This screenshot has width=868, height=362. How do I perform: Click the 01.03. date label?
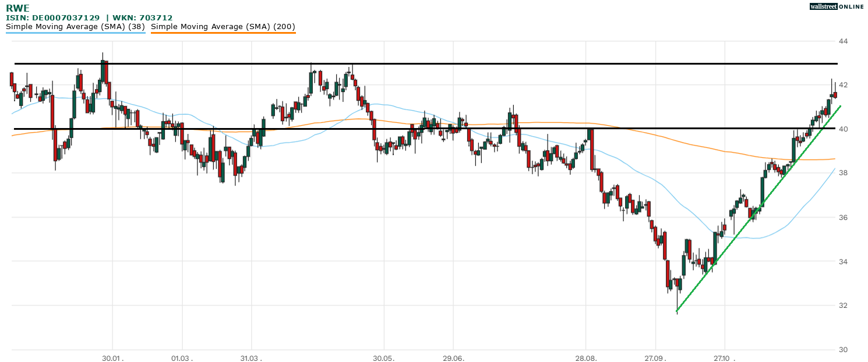coord(181,357)
